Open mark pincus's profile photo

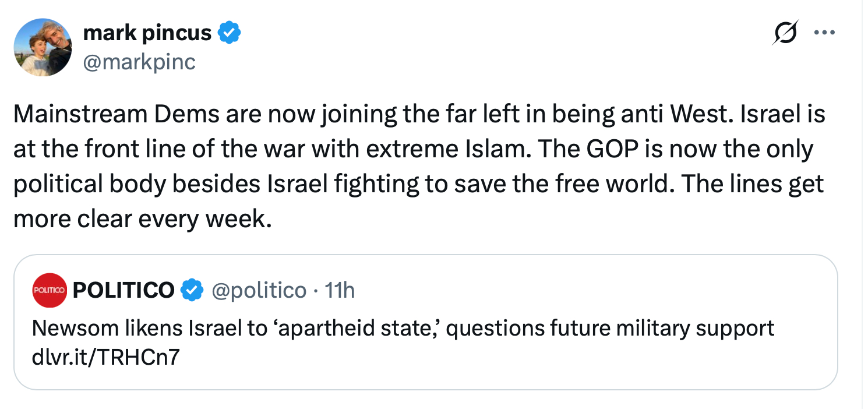(x=42, y=47)
